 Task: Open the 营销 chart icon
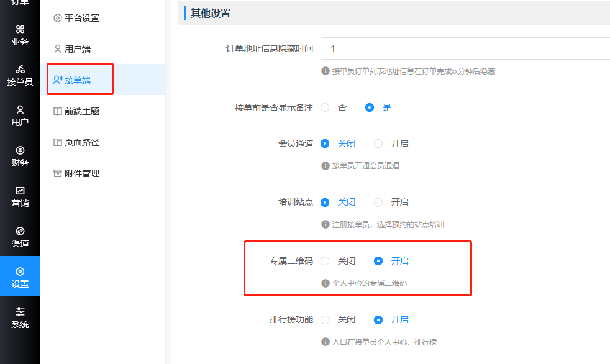pyautogui.click(x=20, y=191)
